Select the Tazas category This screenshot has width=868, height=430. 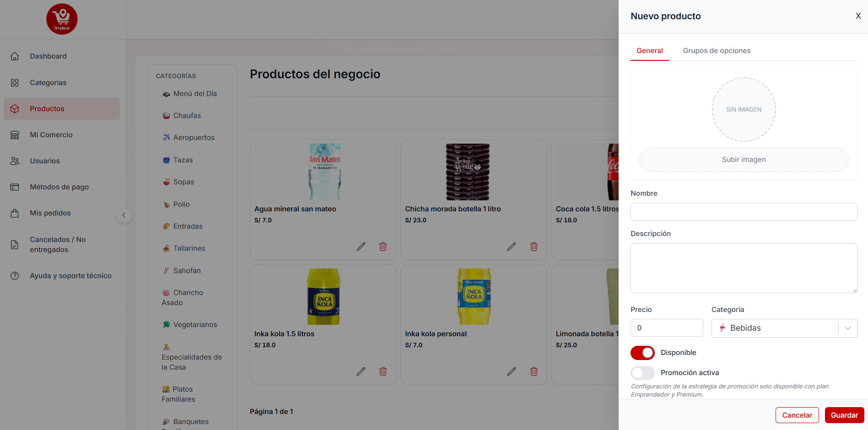click(178, 160)
